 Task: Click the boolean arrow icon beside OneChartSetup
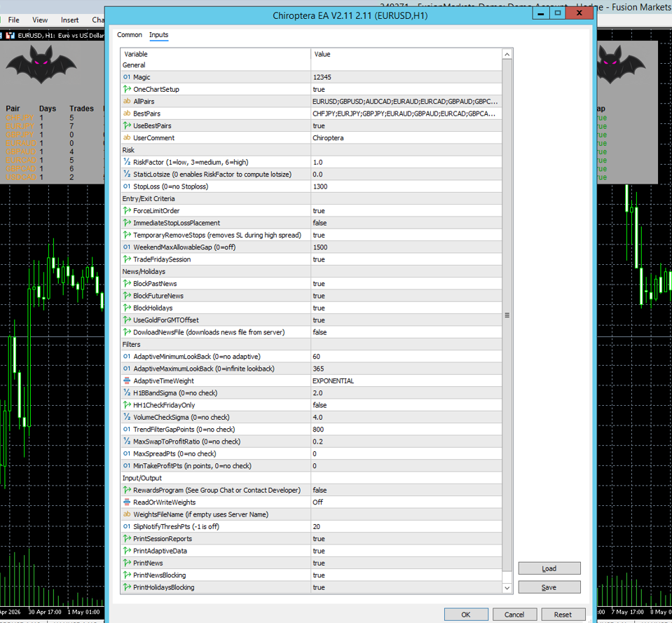pyautogui.click(x=126, y=89)
